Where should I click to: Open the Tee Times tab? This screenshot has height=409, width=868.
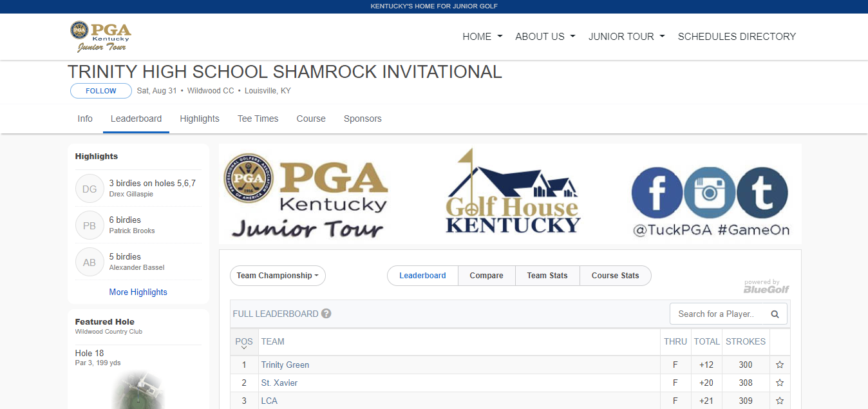point(258,119)
